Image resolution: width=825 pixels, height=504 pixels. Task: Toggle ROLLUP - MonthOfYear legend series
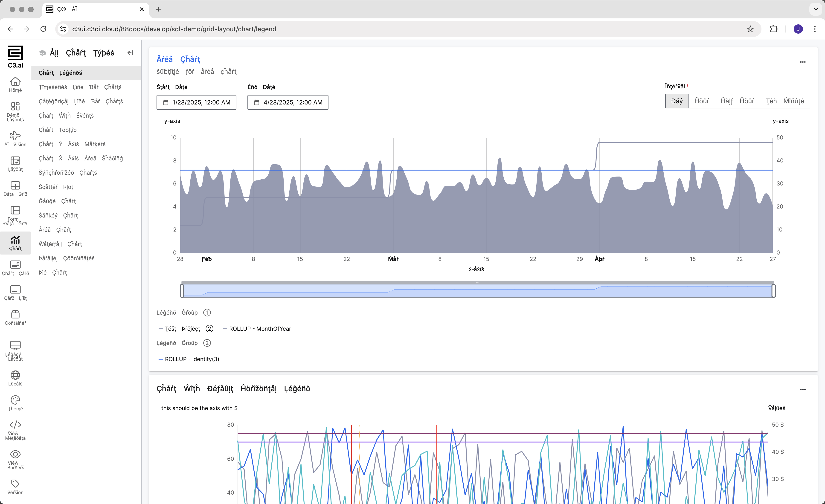tap(257, 329)
